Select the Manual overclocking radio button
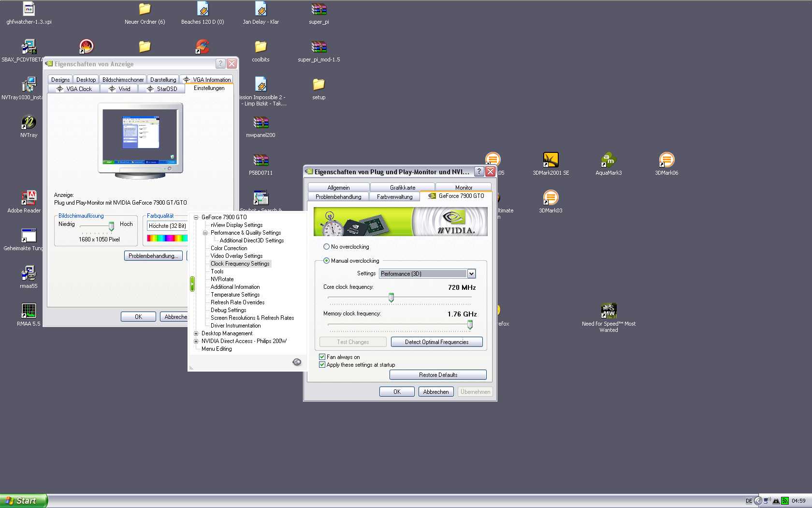This screenshot has width=812, height=508. click(326, 261)
